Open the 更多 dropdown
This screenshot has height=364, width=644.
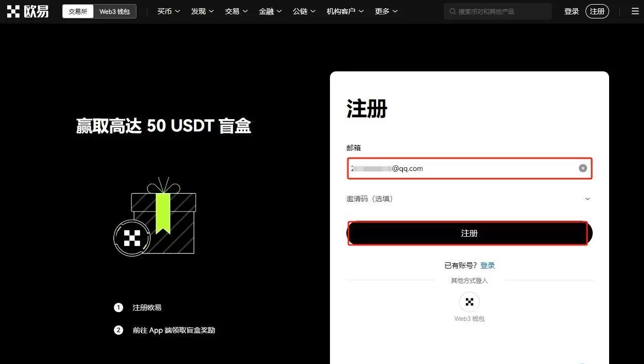(385, 11)
